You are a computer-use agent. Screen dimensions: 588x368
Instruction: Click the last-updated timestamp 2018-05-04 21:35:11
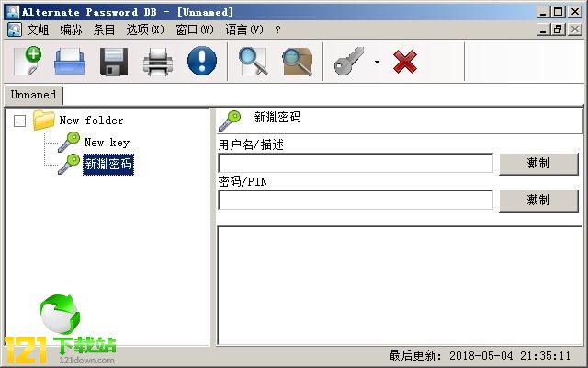[510, 355]
